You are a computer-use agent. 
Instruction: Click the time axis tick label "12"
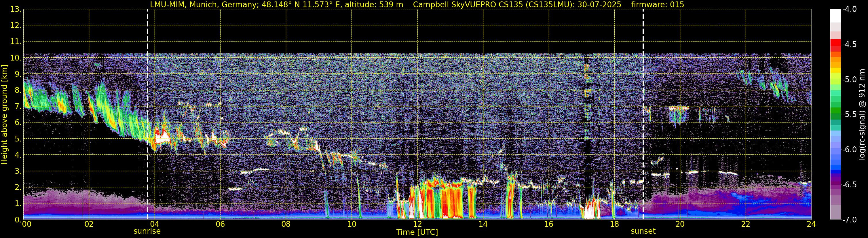[417, 224]
